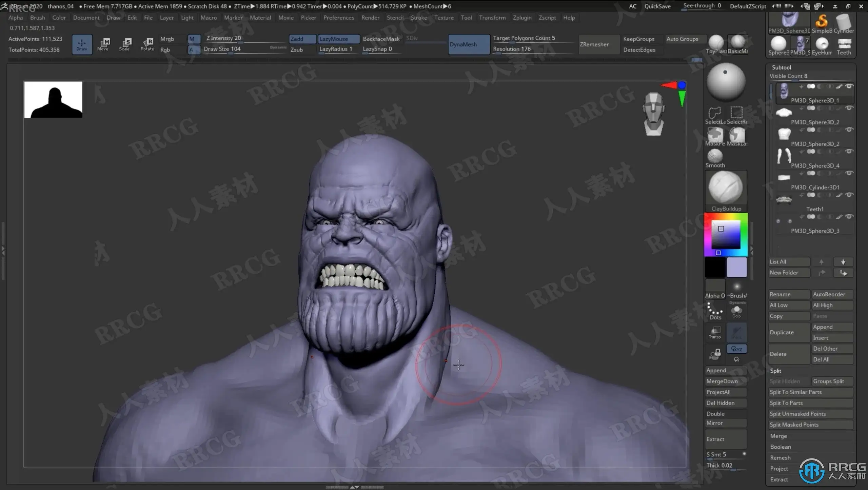The height and width of the screenshot is (490, 868).
Task: Select the Rotate transform tool
Action: 147,44
